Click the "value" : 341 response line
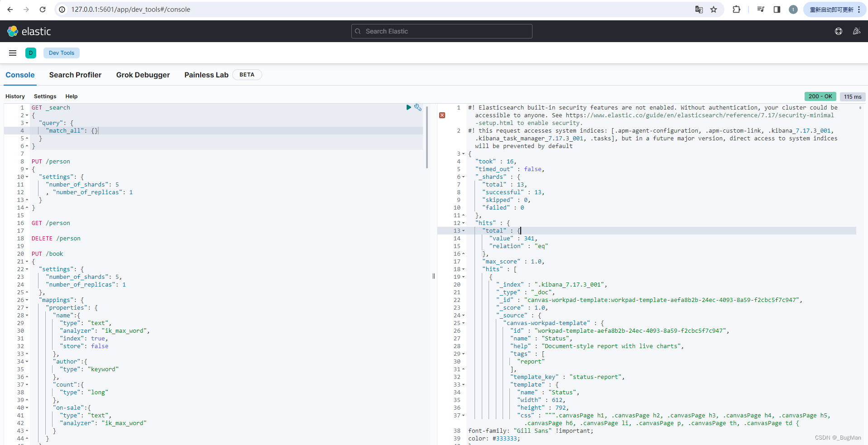 pyautogui.click(x=513, y=239)
